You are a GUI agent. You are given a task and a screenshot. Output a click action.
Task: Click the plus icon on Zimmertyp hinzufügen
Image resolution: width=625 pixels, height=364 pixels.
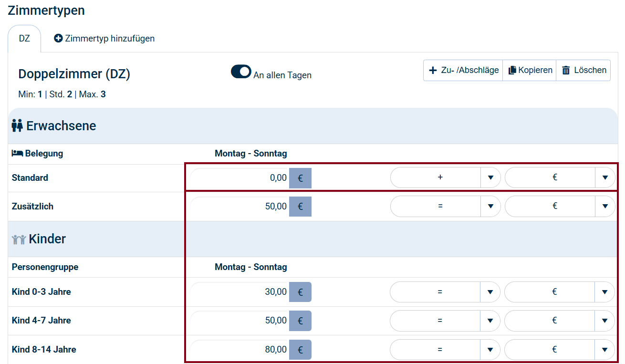[58, 39]
